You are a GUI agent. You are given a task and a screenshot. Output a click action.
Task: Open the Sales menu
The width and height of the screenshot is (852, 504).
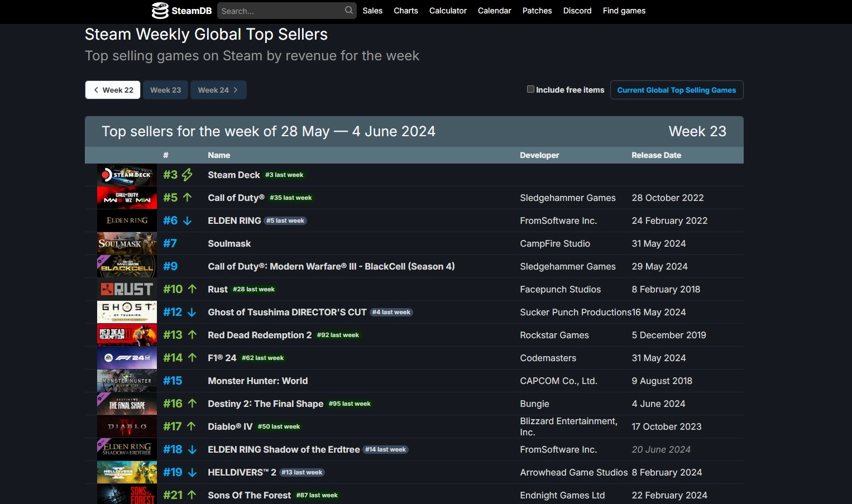click(x=372, y=11)
